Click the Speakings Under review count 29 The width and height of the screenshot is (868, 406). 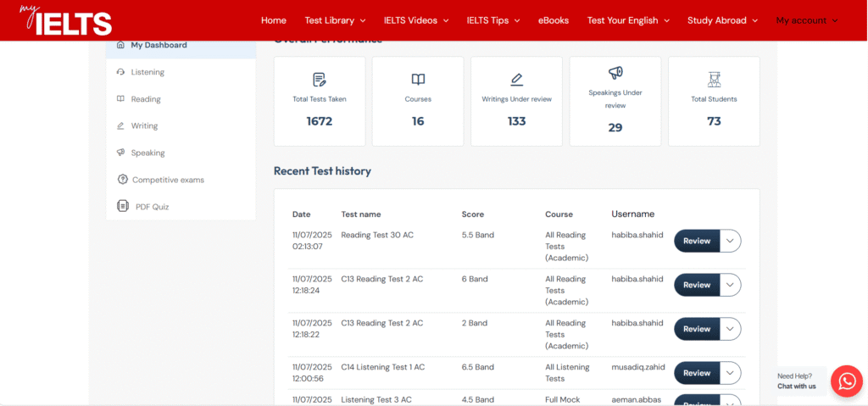(x=615, y=128)
